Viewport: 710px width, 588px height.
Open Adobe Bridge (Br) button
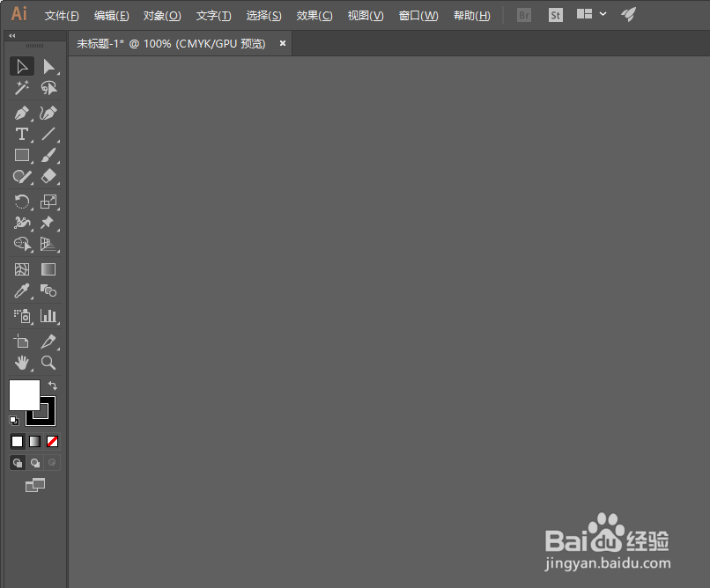pyautogui.click(x=524, y=15)
